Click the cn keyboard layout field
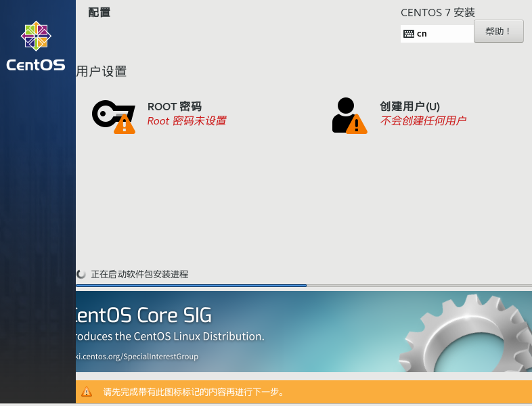The height and width of the screenshot is (406, 532). 437,34
